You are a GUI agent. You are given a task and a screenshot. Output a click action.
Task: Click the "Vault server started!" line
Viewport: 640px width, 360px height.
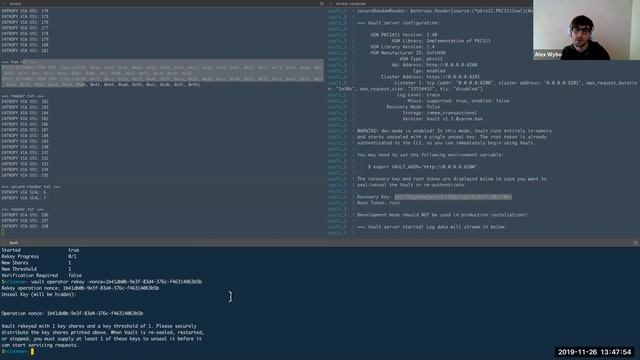tap(431, 227)
